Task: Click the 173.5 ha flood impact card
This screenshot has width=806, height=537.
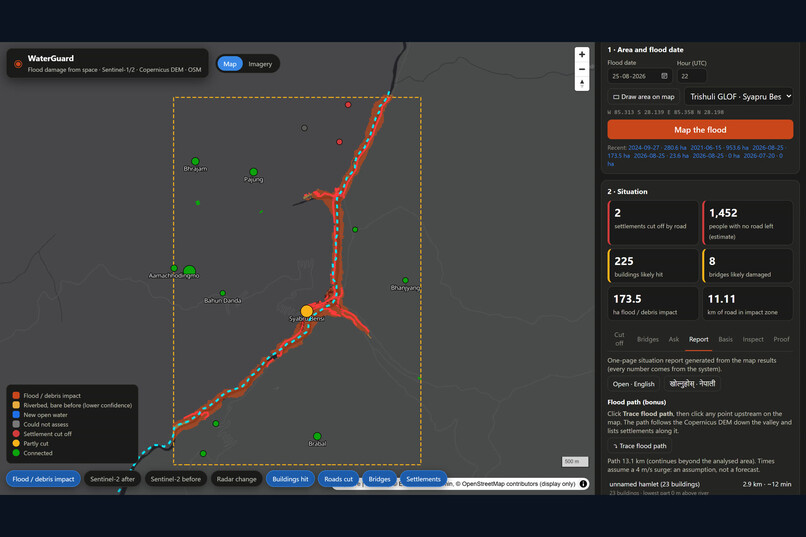Action: 653,304
